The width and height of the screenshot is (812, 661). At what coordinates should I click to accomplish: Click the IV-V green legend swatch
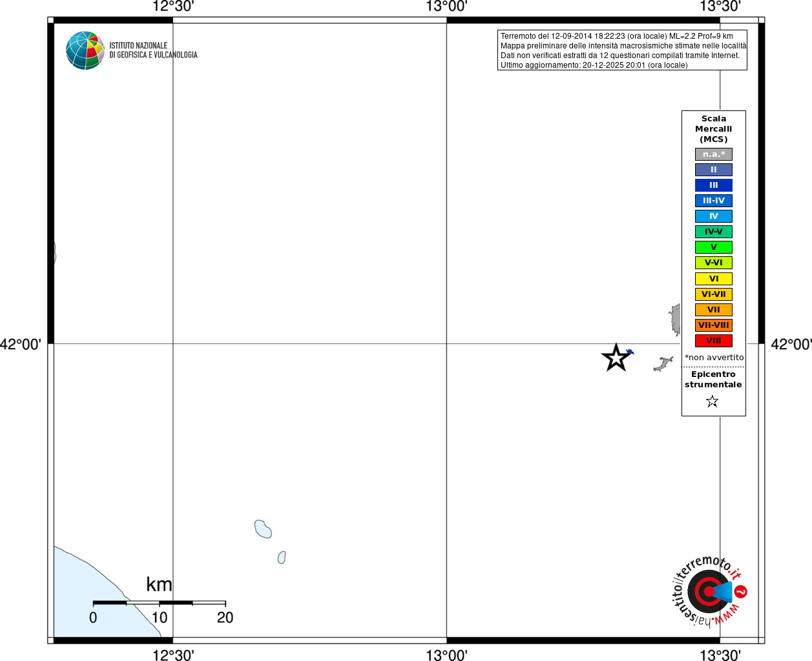(x=714, y=232)
